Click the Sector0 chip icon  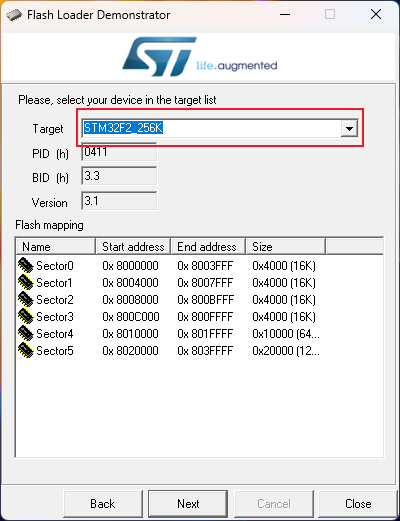click(x=26, y=265)
